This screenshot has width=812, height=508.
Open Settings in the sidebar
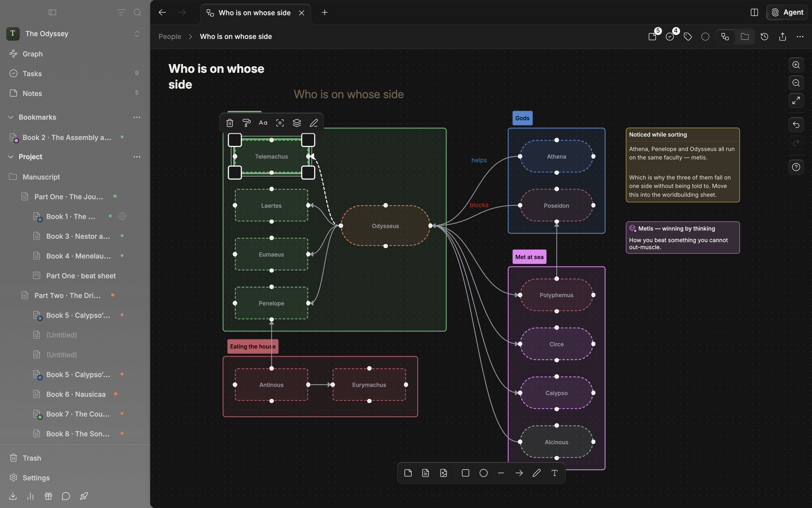point(75,478)
